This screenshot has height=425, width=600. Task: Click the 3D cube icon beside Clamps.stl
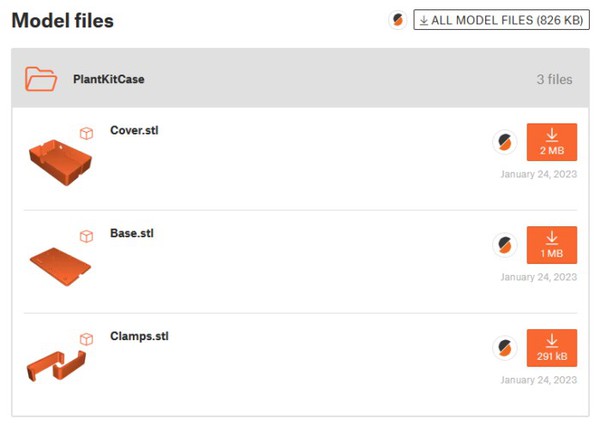(x=87, y=339)
